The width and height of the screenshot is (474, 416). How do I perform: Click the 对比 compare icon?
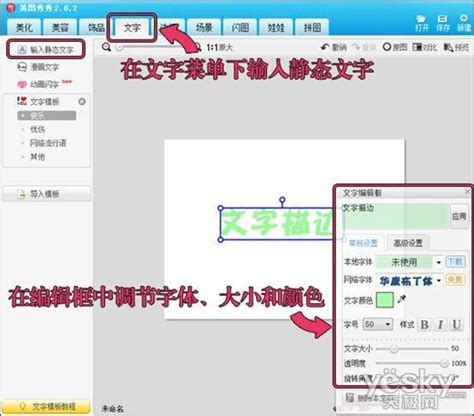[417, 47]
